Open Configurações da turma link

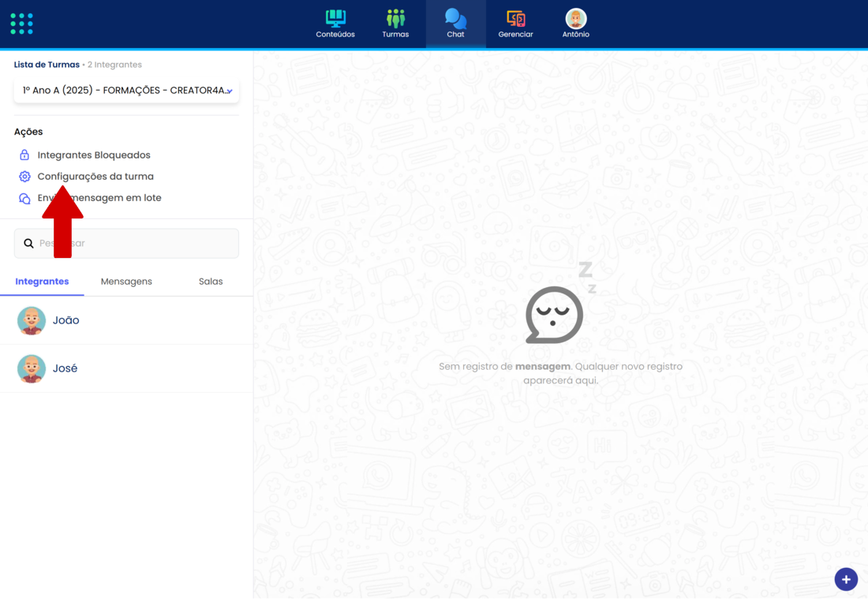click(96, 177)
